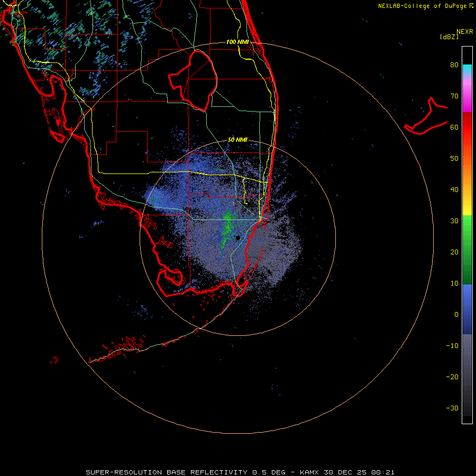This screenshot has width=476, height=476.
Task: Click the 40 value on the dBZ scale
Action: pyautogui.click(x=454, y=190)
